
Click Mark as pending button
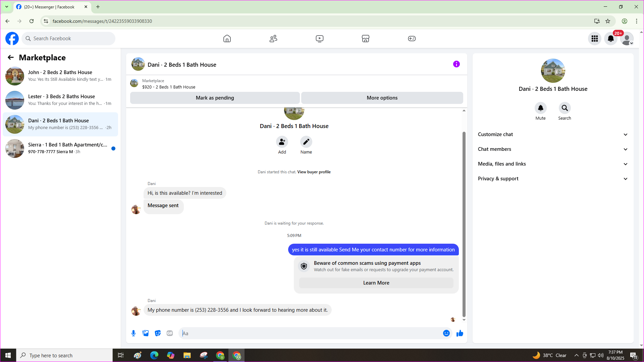tap(215, 98)
